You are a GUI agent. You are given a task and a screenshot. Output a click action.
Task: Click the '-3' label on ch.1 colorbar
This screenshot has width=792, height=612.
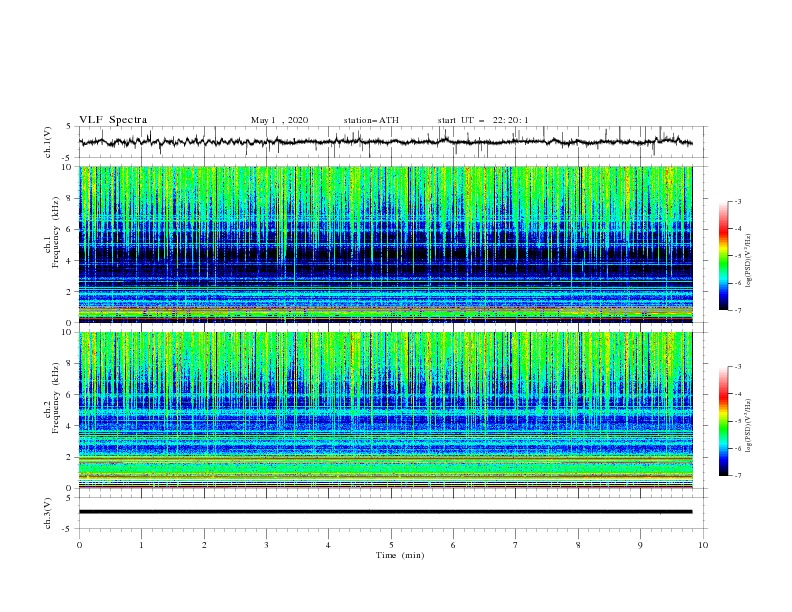tap(737, 201)
